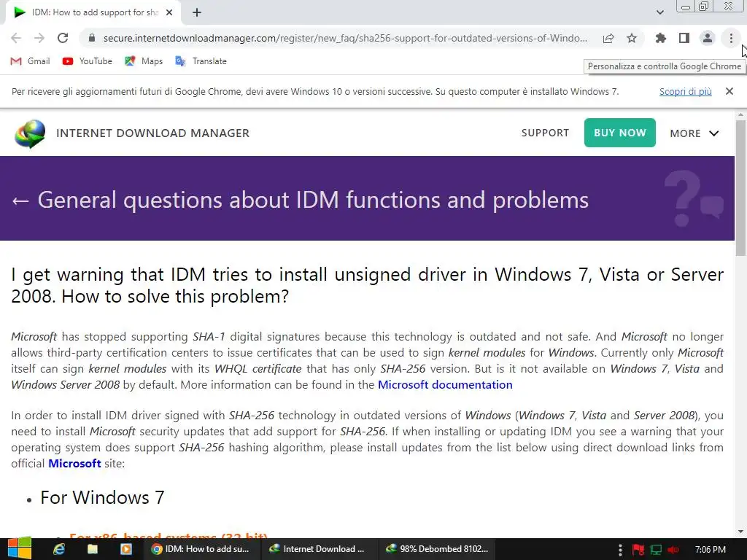Open Maps bookmark
Screen dimensions: 747x560
tap(144, 61)
